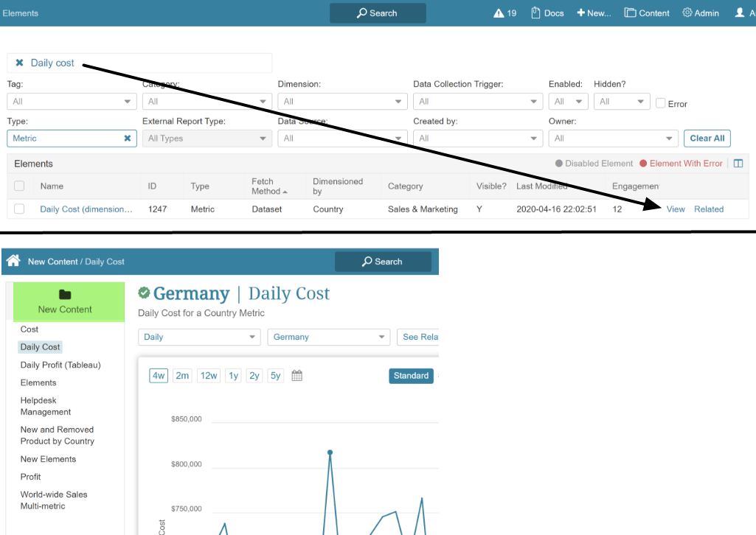Select Cost in the sidebar
The image size is (756, 535).
pos(29,329)
